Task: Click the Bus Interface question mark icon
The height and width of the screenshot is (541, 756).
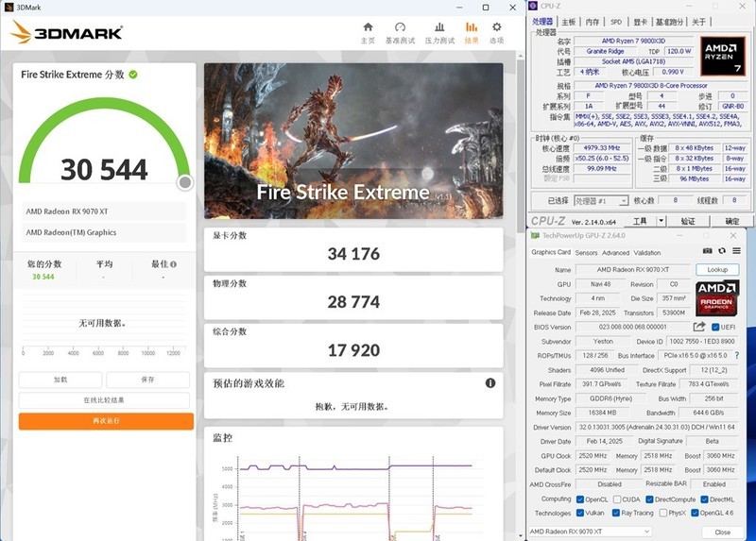Action: 737,355
